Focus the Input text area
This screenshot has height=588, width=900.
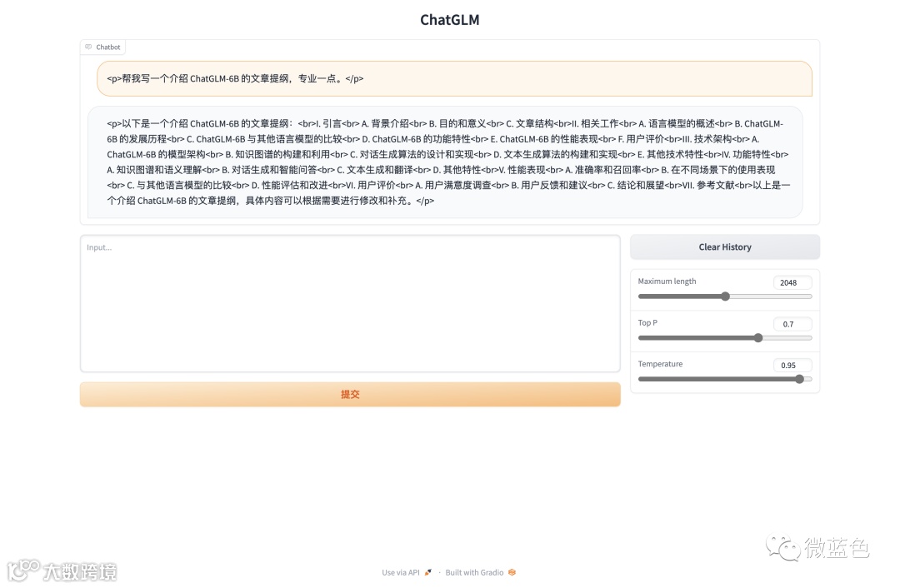tap(350, 303)
